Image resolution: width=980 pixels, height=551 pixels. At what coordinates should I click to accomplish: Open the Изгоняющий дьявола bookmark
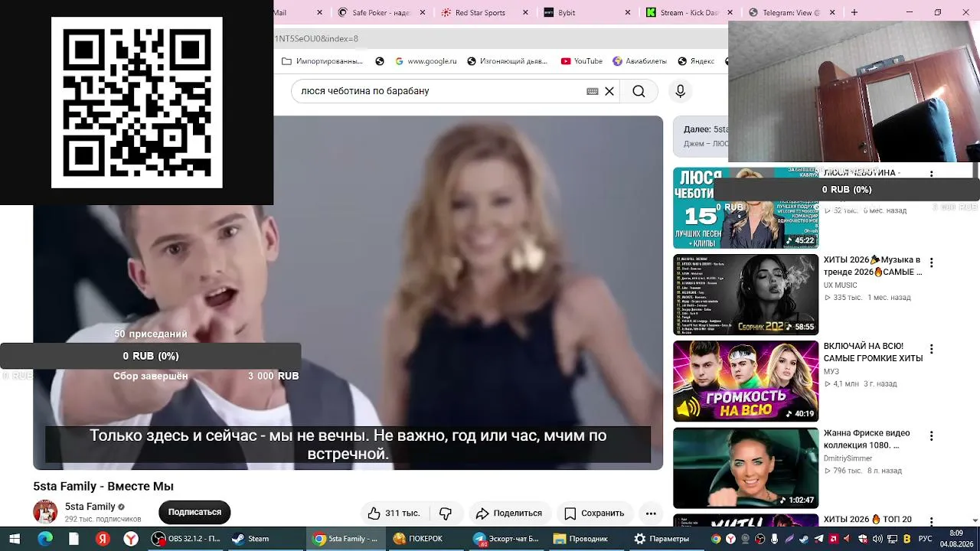coord(507,61)
